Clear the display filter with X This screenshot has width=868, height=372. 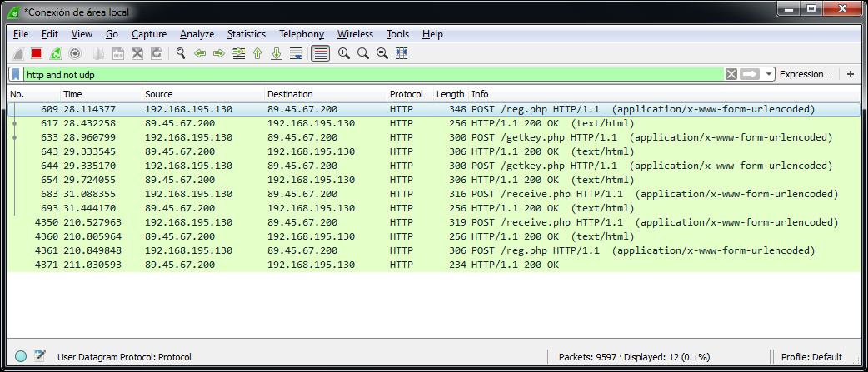731,74
